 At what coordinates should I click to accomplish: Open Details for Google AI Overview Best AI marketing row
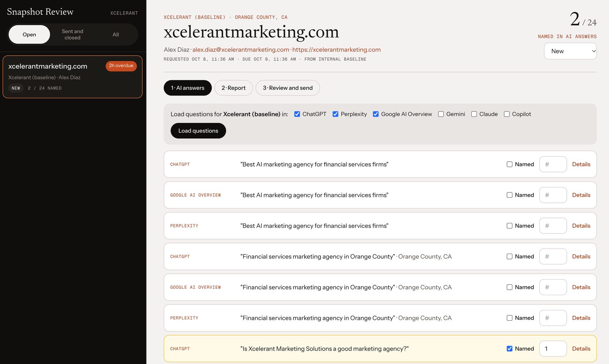click(x=581, y=195)
